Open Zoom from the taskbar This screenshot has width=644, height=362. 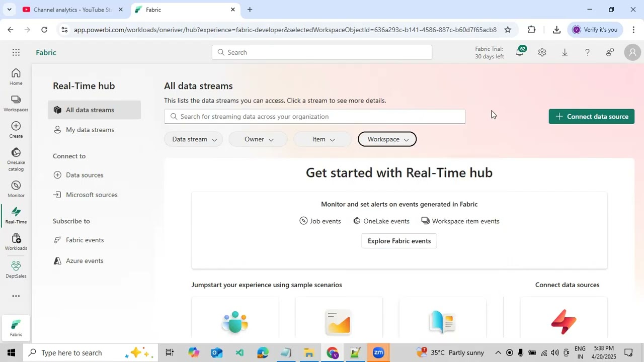[x=378, y=352]
